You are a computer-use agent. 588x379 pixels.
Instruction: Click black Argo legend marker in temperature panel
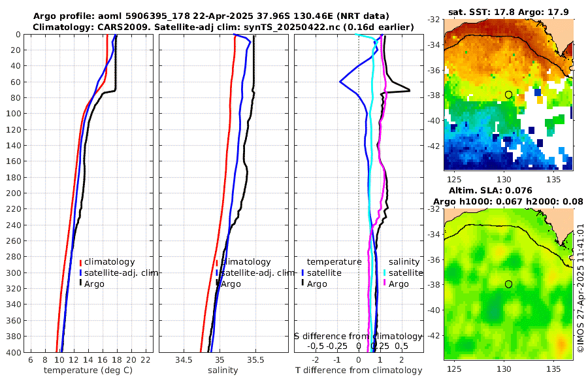pos(80,284)
